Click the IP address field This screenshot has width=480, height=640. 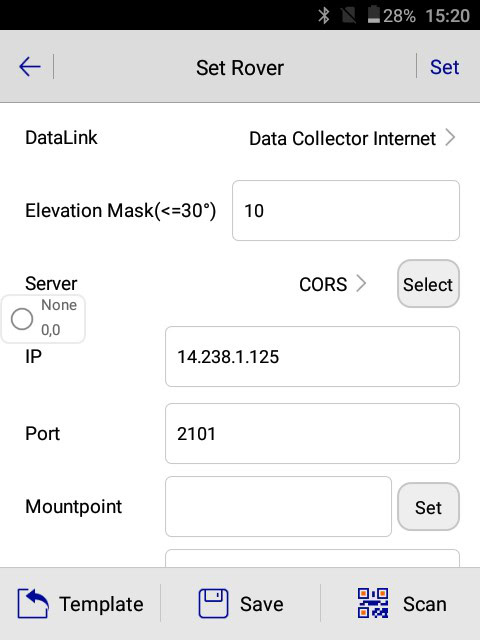coord(312,356)
